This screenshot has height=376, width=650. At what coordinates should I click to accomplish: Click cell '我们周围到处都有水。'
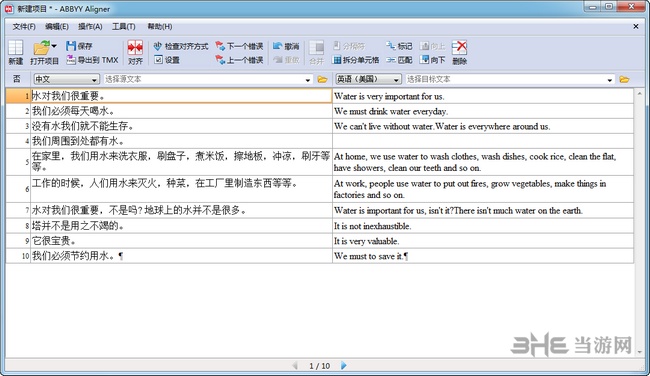(x=181, y=141)
